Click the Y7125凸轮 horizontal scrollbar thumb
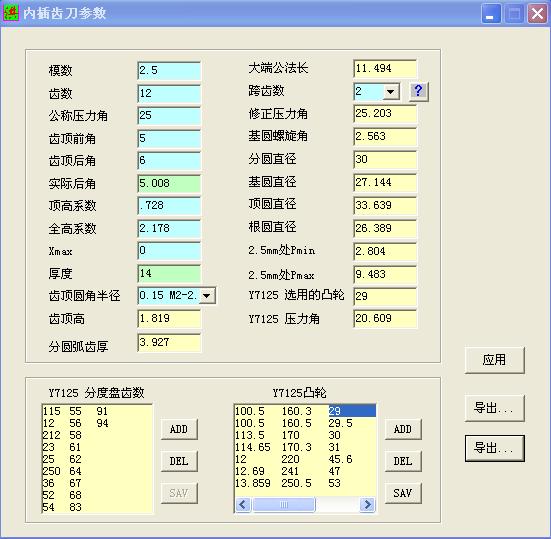The width and height of the screenshot is (551, 539). (x=284, y=505)
